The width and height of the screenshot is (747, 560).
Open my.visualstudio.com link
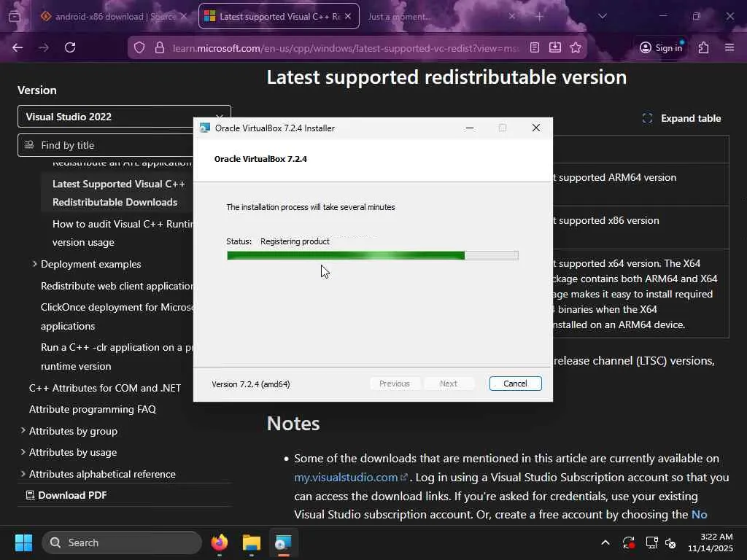point(351,477)
